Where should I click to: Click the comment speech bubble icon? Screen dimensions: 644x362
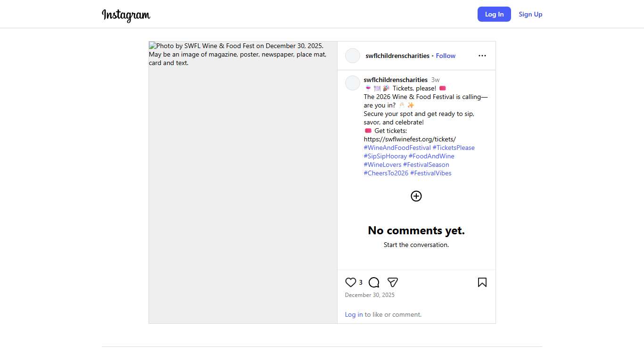coord(374,282)
